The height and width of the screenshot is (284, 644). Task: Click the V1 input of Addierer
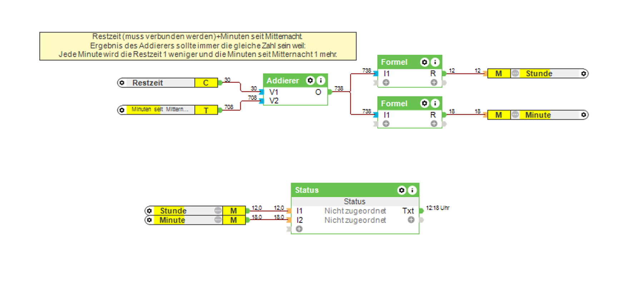click(274, 92)
